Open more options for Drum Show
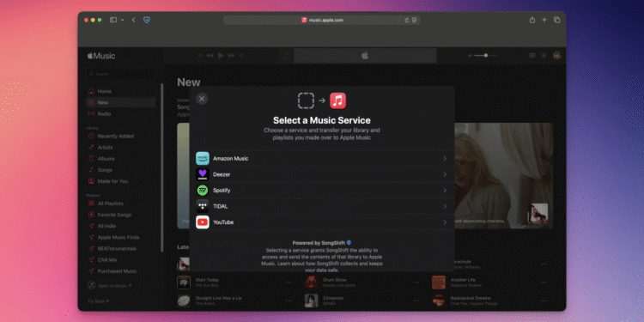The image size is (644, 322). click(416, 283)
